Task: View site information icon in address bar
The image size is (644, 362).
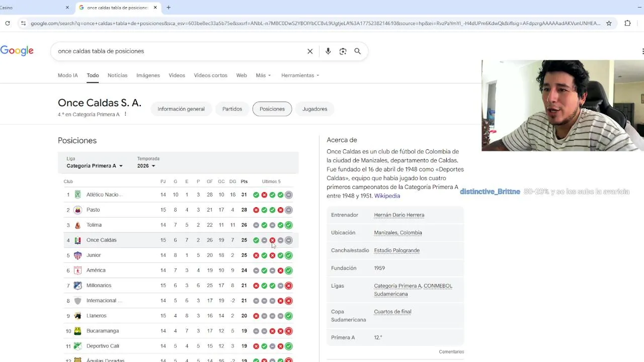Action: coord(23,23)
